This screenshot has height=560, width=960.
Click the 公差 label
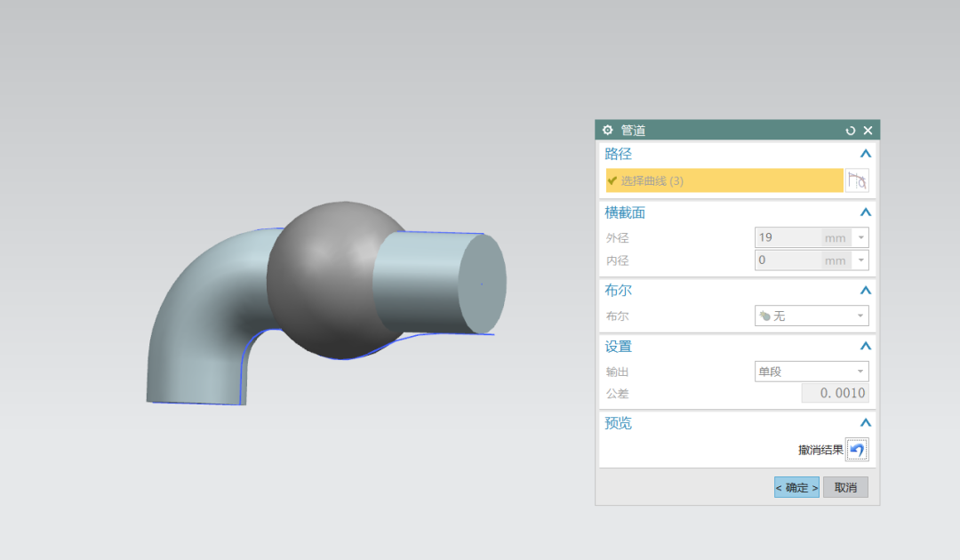[617, 394]
